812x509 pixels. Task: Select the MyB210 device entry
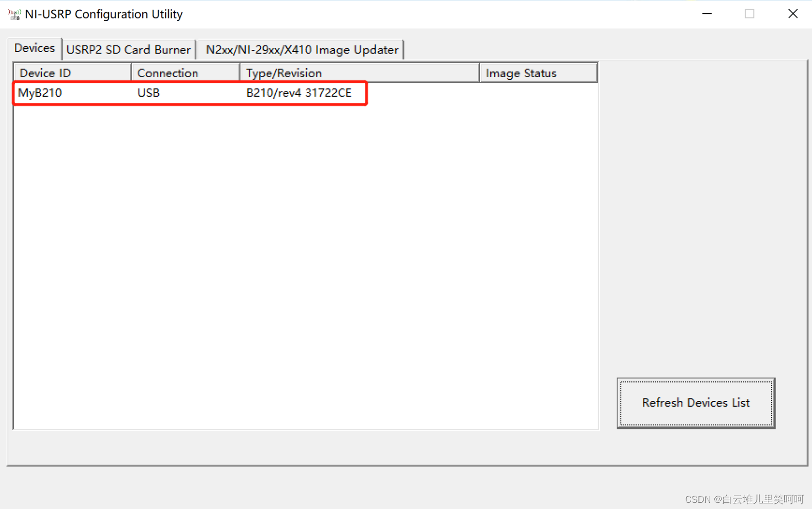point(40,93)
